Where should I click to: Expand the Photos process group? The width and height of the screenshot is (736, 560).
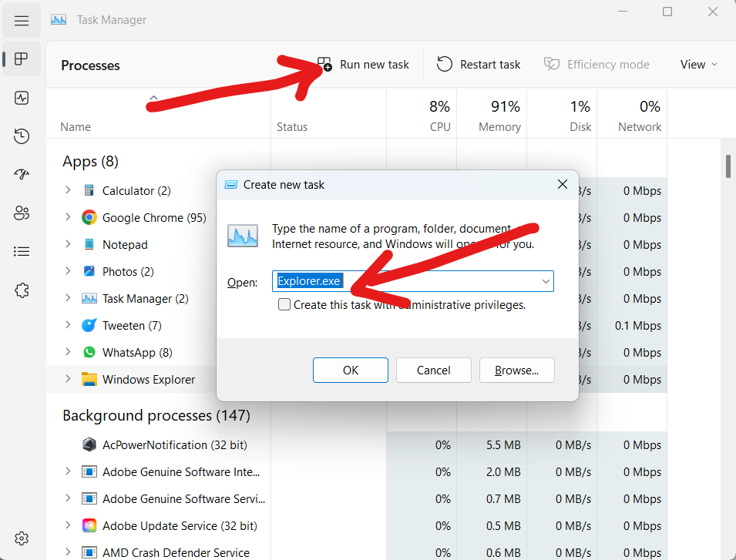(68, 270)
